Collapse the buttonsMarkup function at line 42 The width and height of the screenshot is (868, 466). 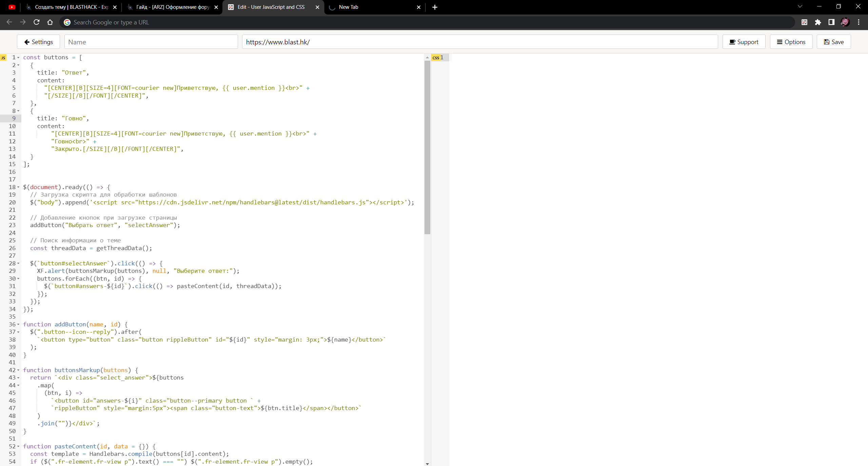pos(18,370)
